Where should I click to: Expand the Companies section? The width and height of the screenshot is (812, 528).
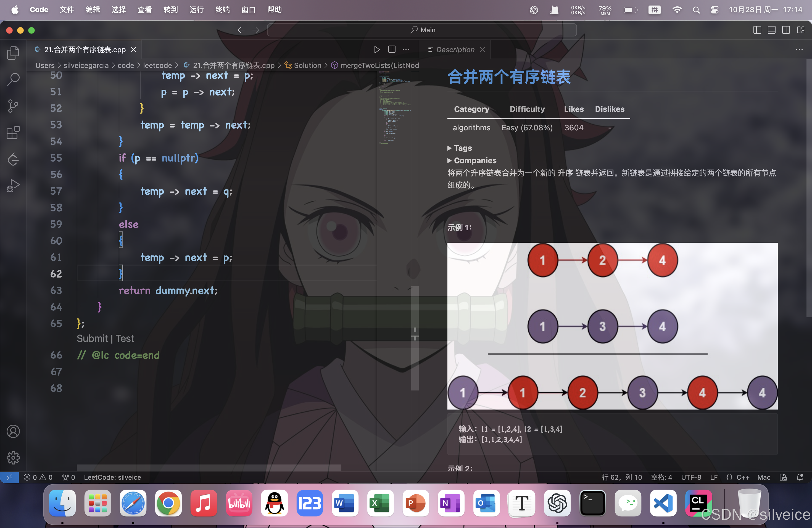point(472,160)
